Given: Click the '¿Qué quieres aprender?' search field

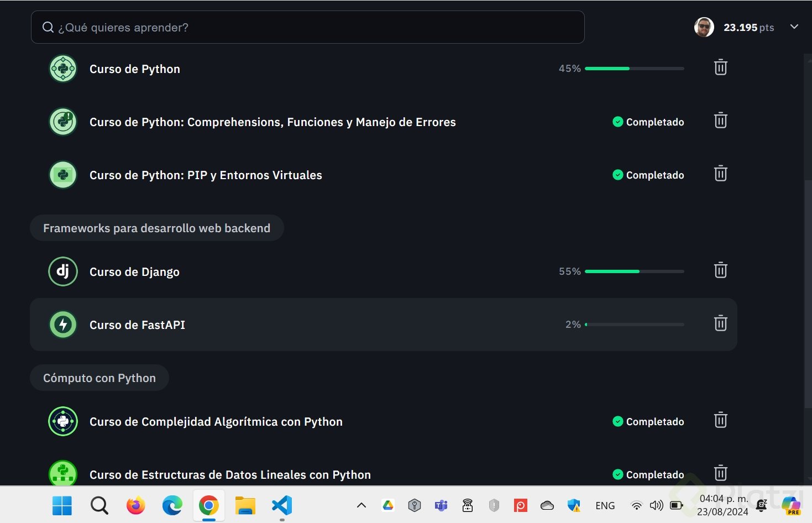Looking at the screenshot, I should [308, 27].
